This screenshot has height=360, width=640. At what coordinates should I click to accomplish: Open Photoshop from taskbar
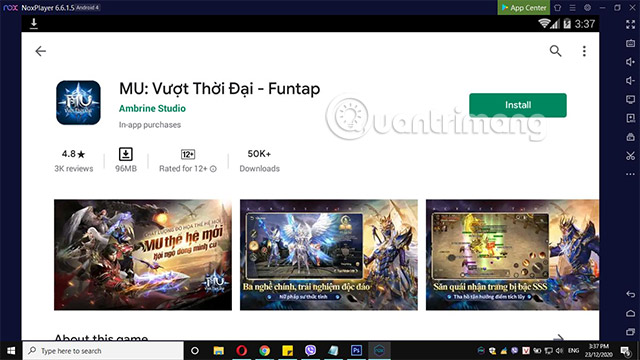coord(356,351)
